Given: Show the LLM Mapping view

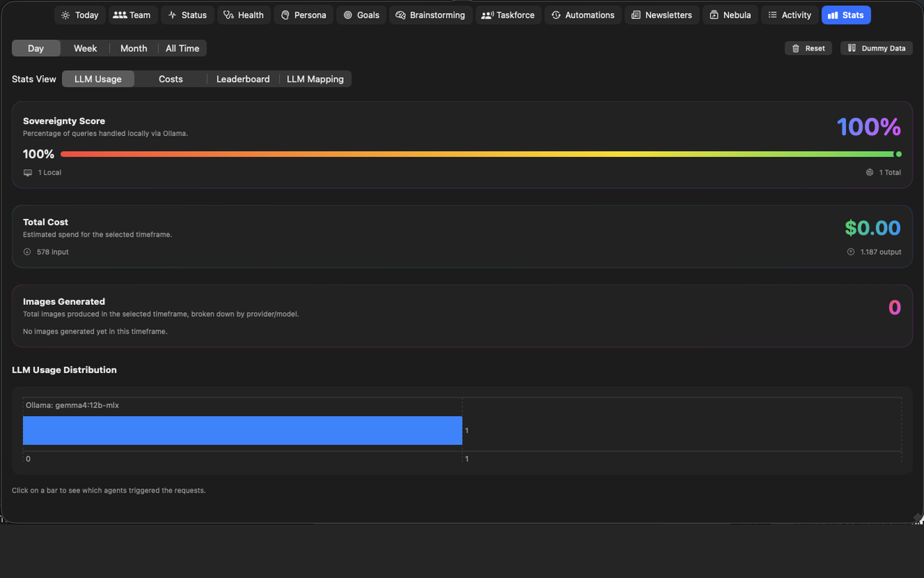Looking at the screenshot, I should point(315,79).
